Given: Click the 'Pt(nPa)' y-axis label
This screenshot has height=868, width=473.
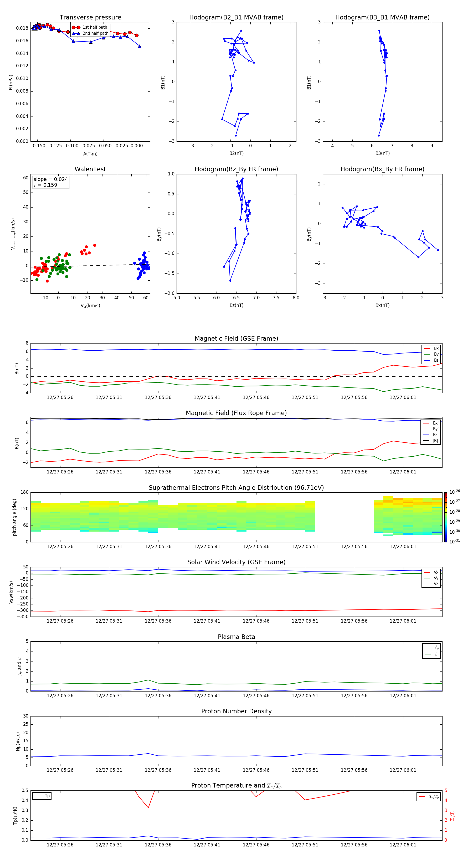Looking at the screenshot, I should 11,82.
